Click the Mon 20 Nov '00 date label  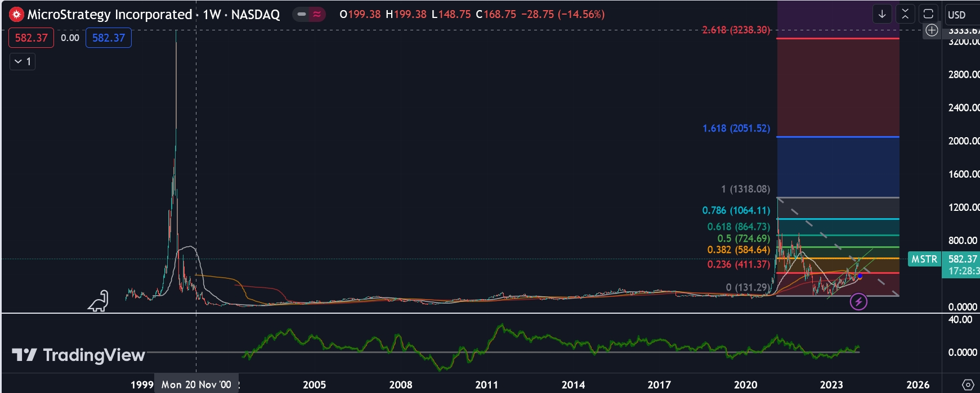(196, 385)
